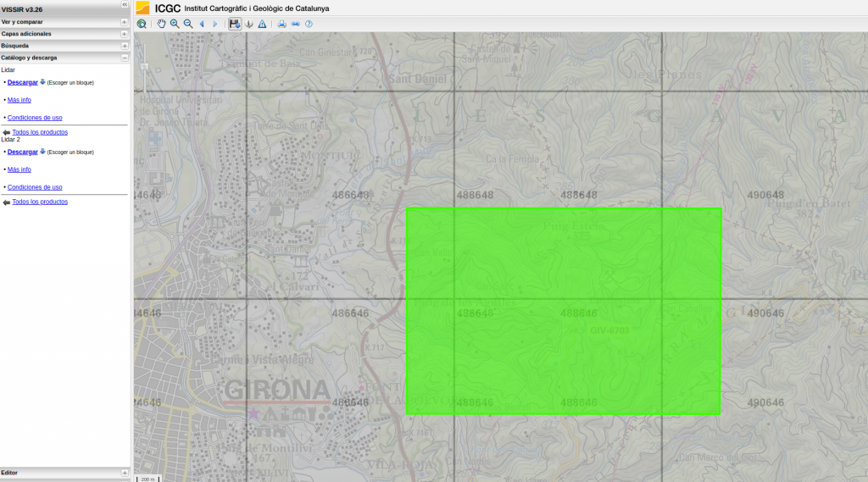The image size is (868, 482).
Task: Click the map zoom slider handle
Action: [144, 67]
